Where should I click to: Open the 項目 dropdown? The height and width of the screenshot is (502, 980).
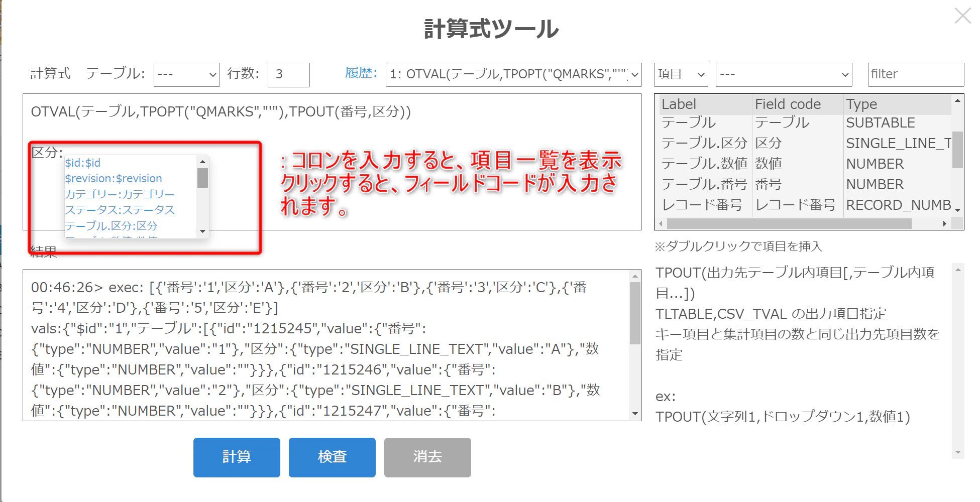[681, 74]
